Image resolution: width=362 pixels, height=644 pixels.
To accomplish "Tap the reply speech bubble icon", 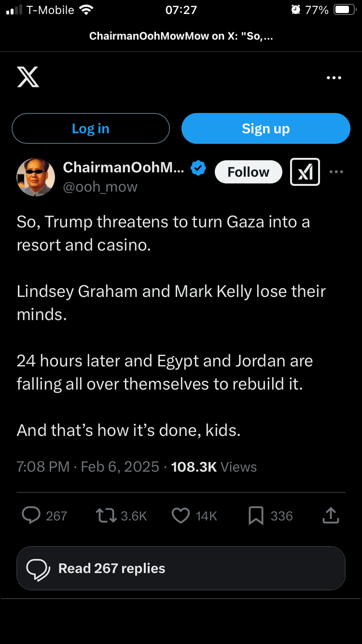I will (31, 516).
